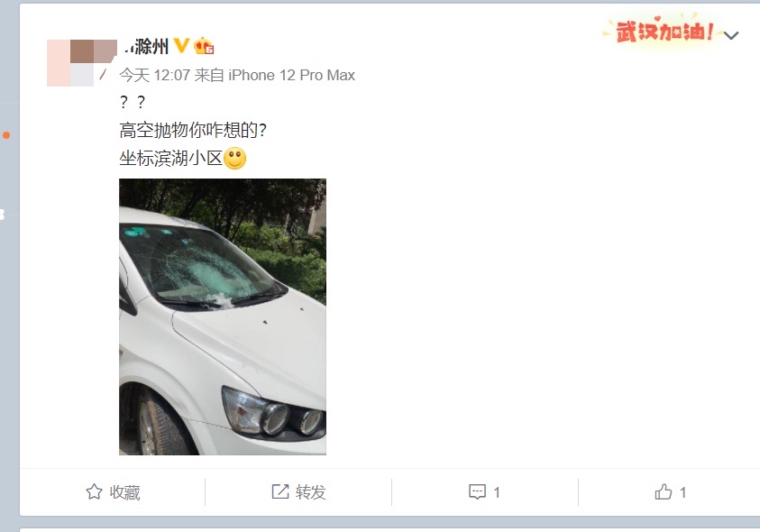The height and width of the screenshot is (532, 760).
Task: Click the iPhone 12 Pro Max source link
Action: (x=292, y=75)
